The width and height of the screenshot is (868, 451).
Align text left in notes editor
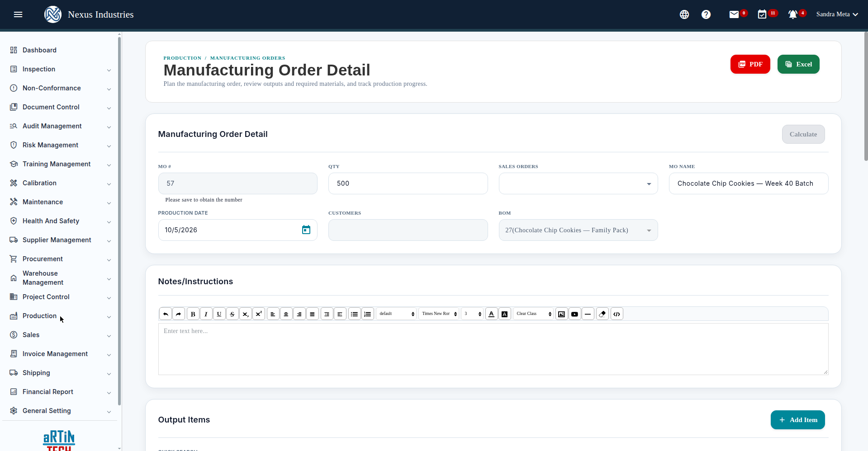tap(273, 314)
